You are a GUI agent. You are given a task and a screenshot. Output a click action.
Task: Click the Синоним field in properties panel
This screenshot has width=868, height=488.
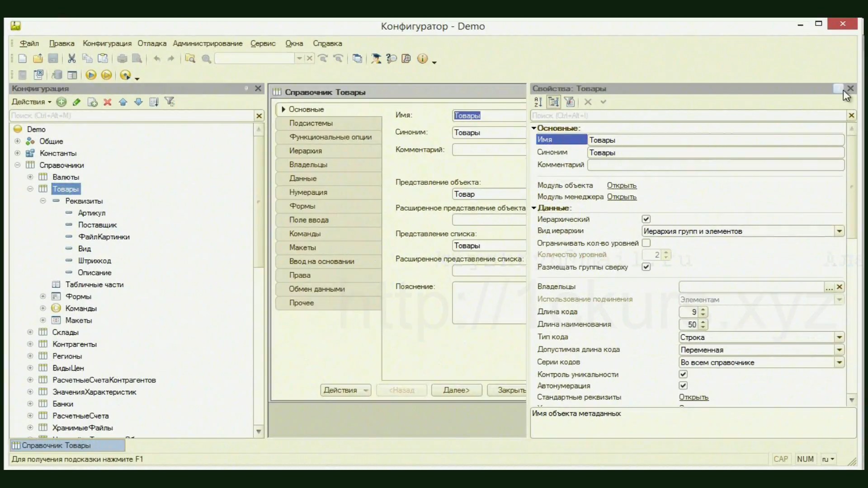click(716, 153)
